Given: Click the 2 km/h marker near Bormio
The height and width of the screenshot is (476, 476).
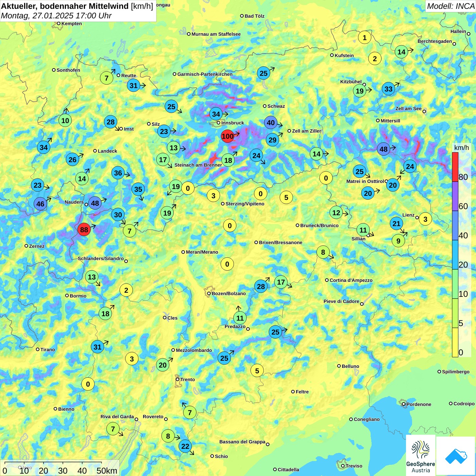Looking at the screenshot, I should coord(126,290).
